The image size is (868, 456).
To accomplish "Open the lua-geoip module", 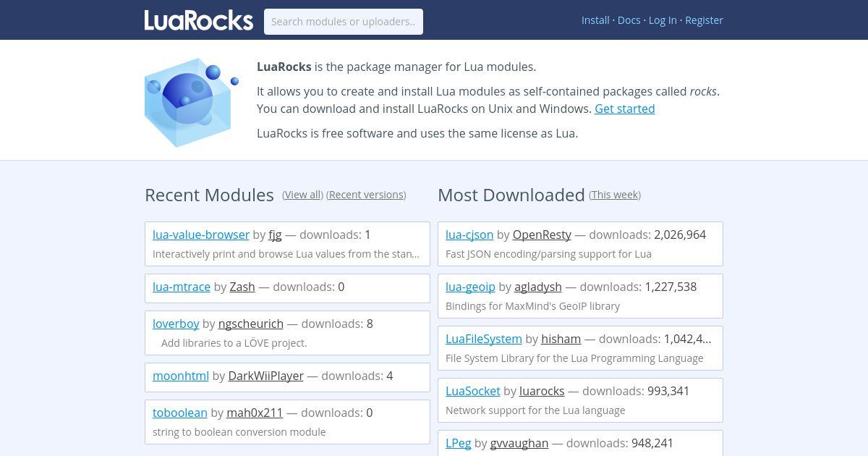I will (470, 287).
